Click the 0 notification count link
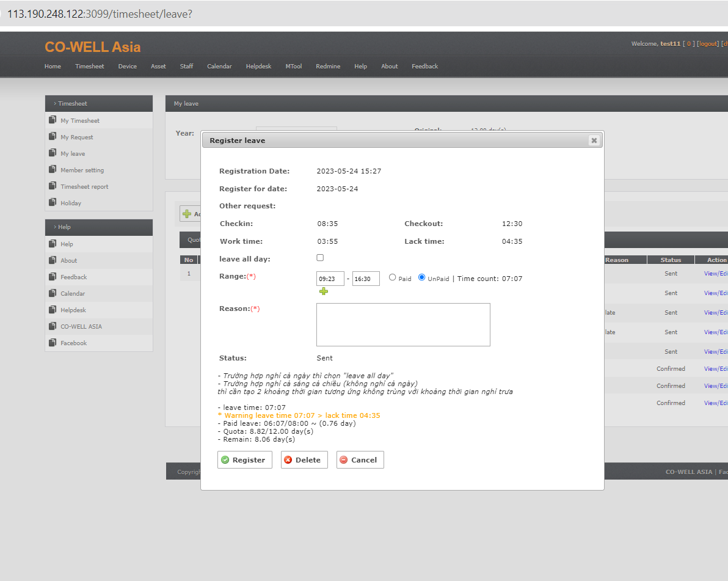 (688, 43)
